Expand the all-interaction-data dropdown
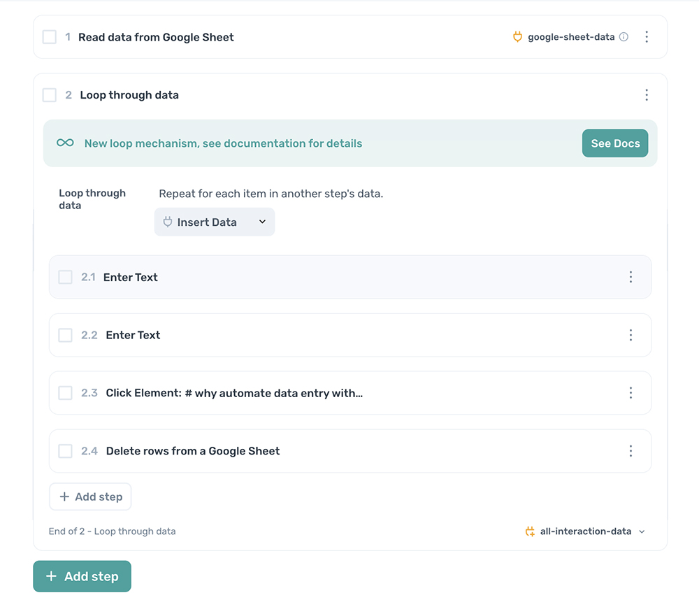Viewport: 699px width, 616px height. 641,531
